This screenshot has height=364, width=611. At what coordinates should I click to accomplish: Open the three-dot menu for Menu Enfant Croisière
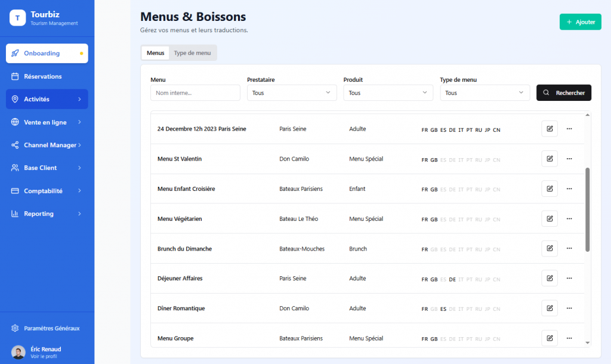pyautogui.click(x=569, y=189)
